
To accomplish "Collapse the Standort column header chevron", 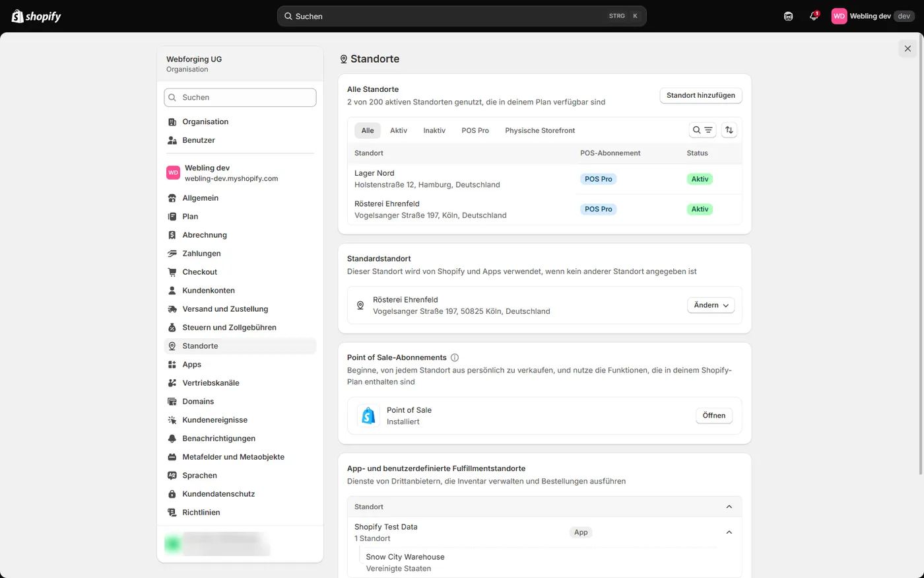I will tap(729, 507).
